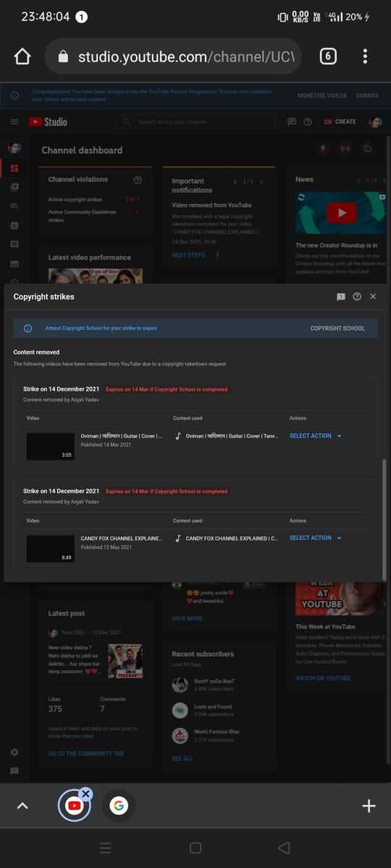Screen dimensions: 391x868
Task: Click the Oviman video thumbnail 3:05
Action: tap(51, 446)
